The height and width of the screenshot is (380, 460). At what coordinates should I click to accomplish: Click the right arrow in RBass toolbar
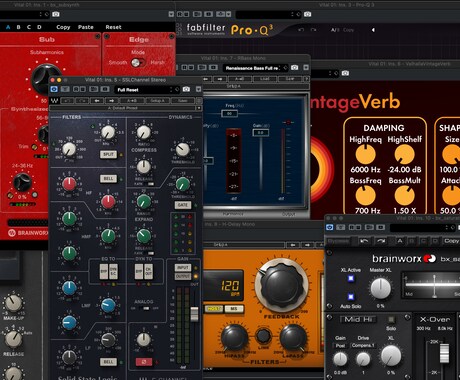point(220,79)
